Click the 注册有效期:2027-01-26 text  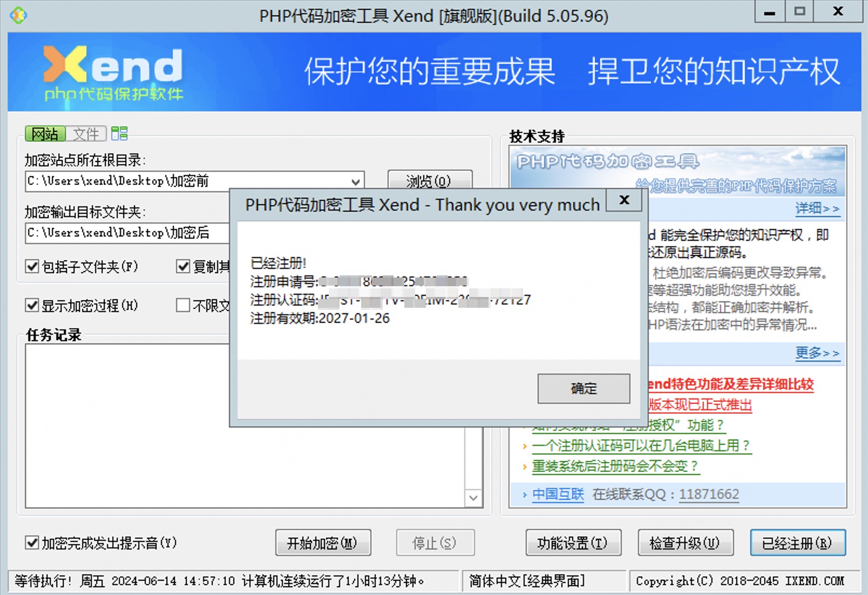(320, 318)
